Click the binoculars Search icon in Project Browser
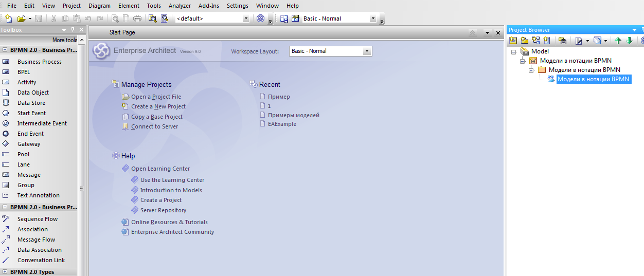 pos(562,41)
